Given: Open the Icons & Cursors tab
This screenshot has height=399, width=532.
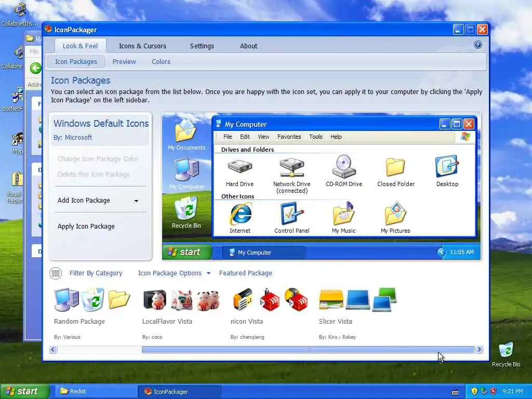Looking at the screenshot, I should pyautogui.click(x=142, y=46).
